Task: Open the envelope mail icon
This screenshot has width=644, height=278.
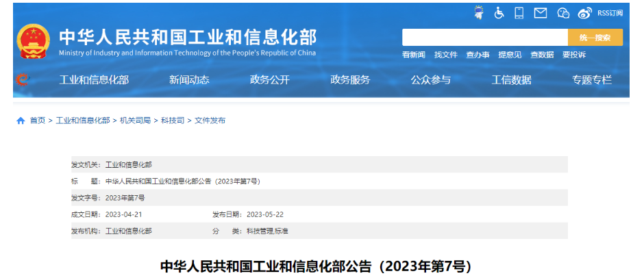Action: point(541,13)
